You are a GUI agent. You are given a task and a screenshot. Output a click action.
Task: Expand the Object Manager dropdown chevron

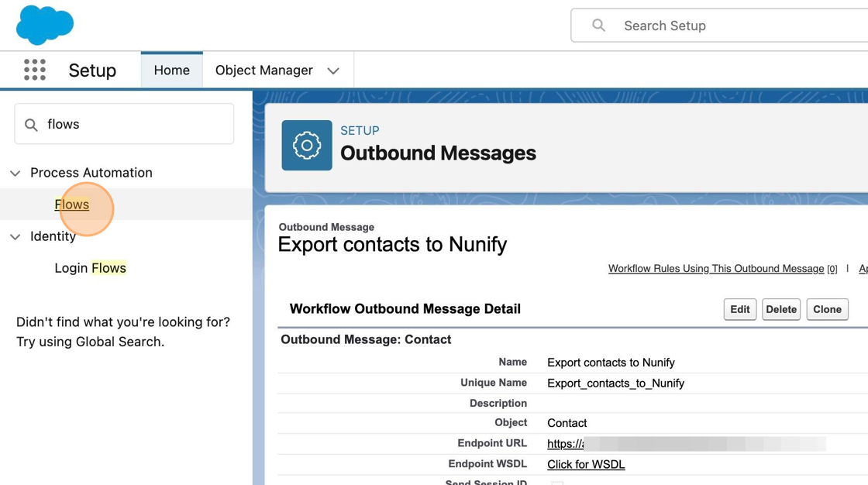click(x=333, y=71)
